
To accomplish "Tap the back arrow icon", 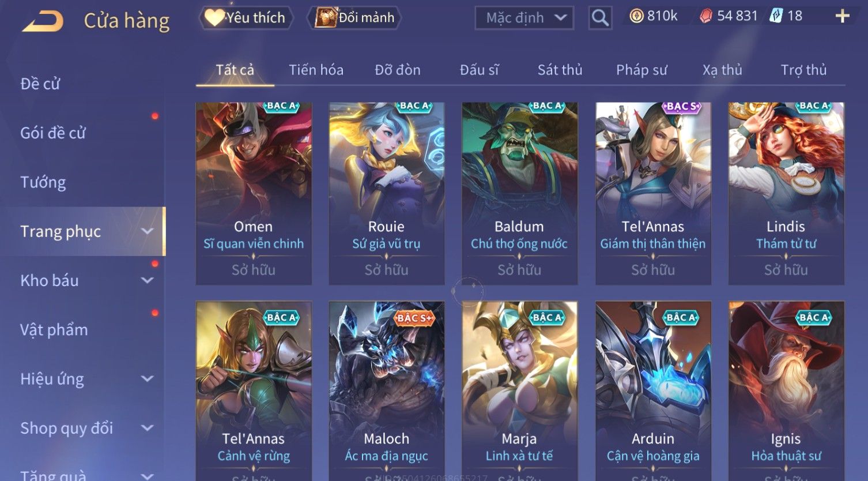I will point(43,21).
